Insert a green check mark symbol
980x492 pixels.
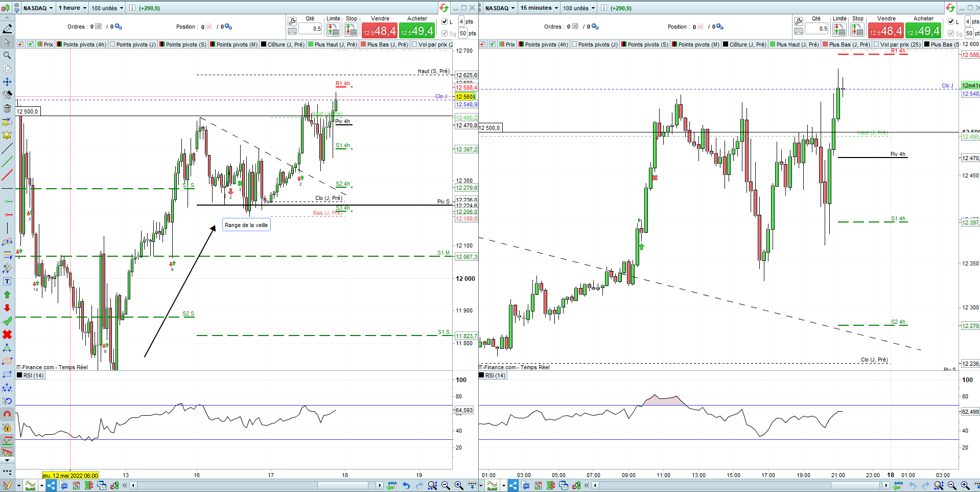tap(7, 321)
